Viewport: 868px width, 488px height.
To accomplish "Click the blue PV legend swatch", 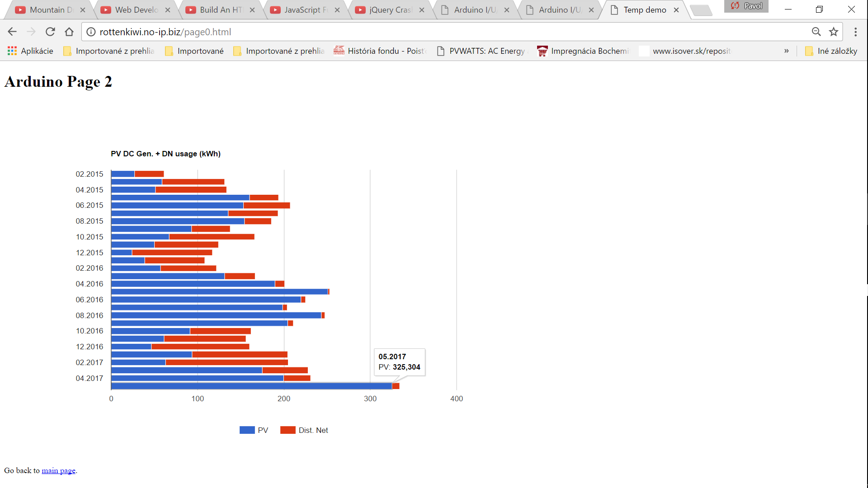I will pos(247,430).
